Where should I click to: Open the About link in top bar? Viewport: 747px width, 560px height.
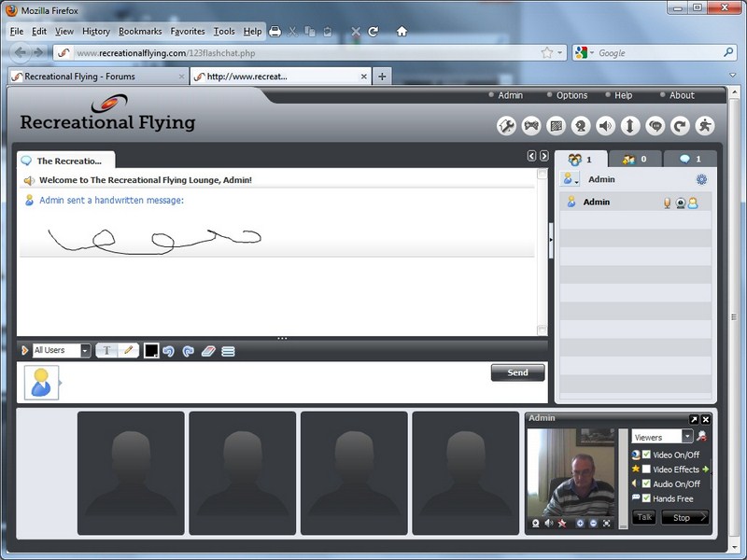pyautogui.click(x=682, y=95)
